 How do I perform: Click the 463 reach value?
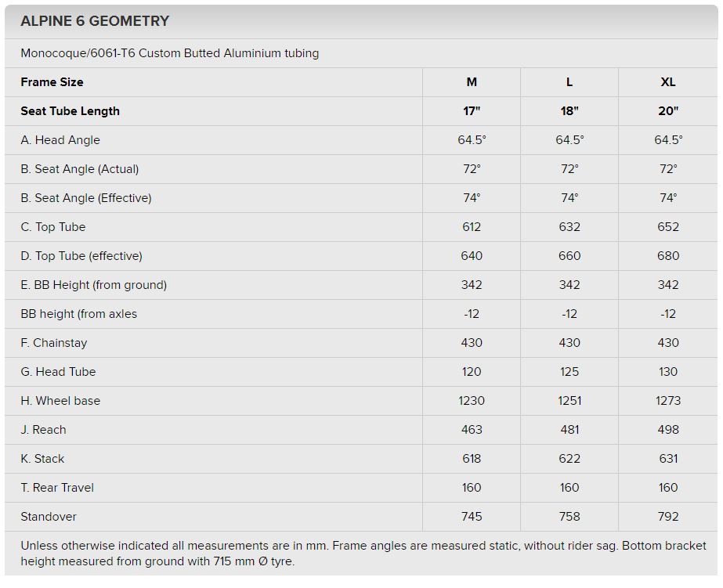click(x=472, y=430)
